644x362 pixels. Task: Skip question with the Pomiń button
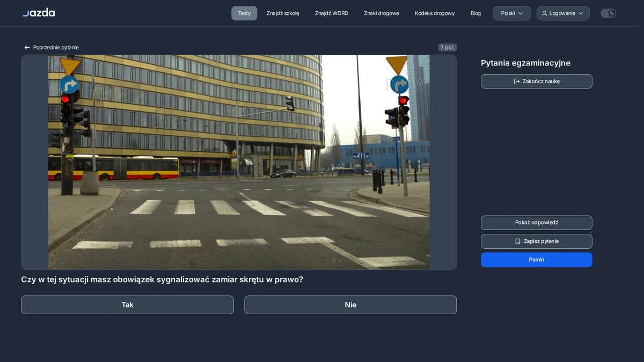[x=537, y=260]
